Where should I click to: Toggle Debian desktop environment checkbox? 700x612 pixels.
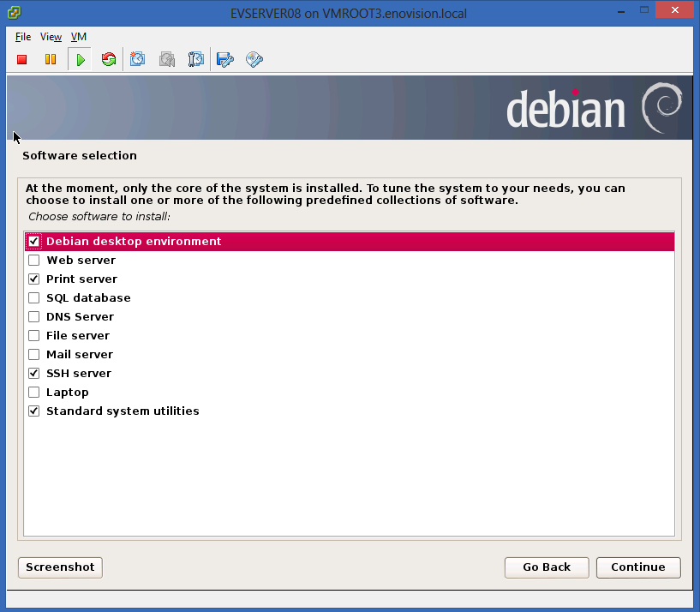34,242
